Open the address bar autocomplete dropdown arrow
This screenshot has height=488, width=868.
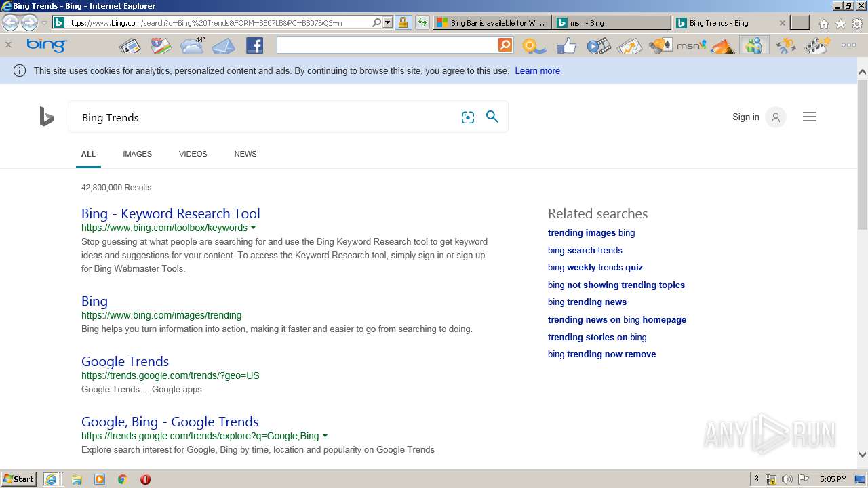pyautogui.click(x=388, y=22)
